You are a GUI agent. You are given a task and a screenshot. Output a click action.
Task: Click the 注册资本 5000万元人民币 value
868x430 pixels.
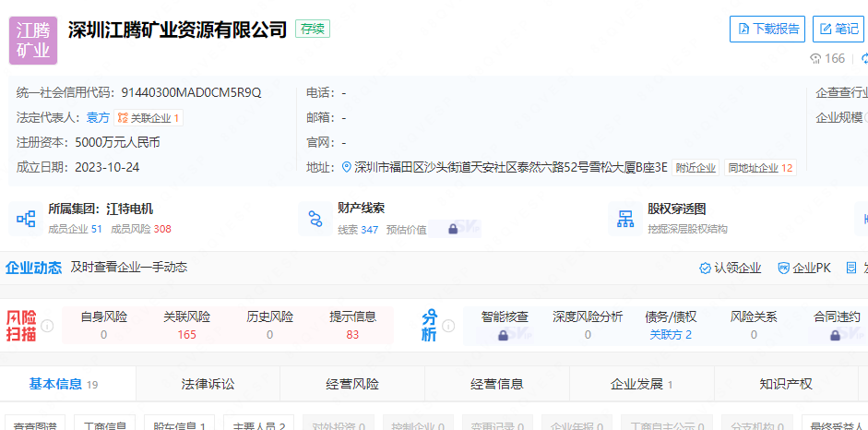coord(117,143)
